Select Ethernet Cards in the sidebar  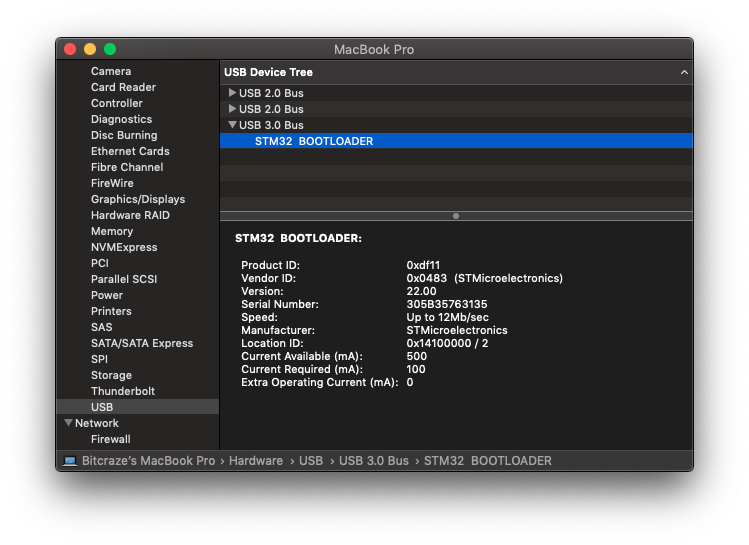pos(130,151)
